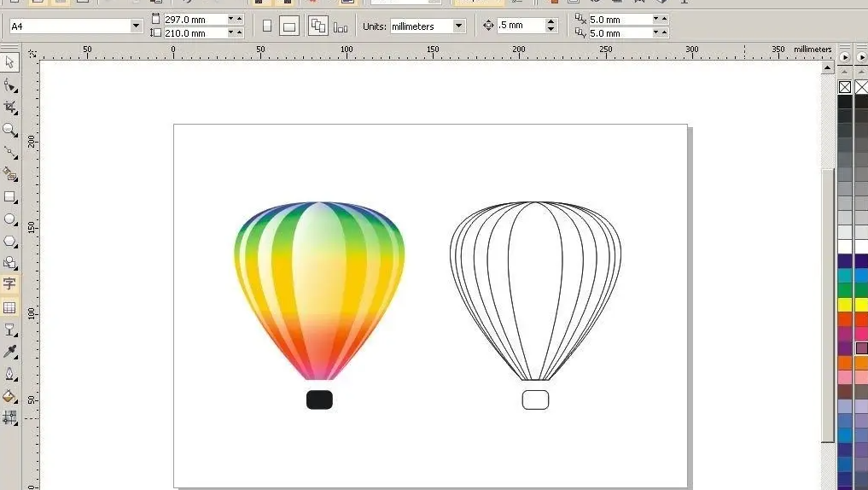
Task: Select the Shape tool
Action: tap(9, 85)
